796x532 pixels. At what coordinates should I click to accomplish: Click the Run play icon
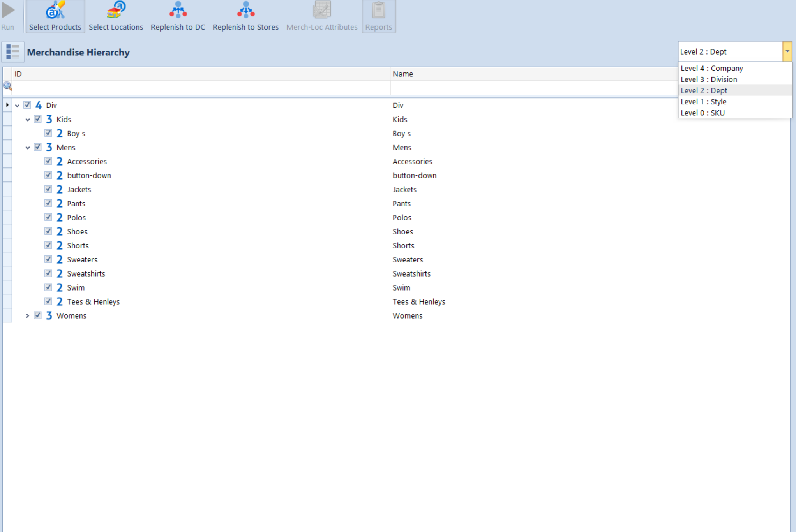8,11
